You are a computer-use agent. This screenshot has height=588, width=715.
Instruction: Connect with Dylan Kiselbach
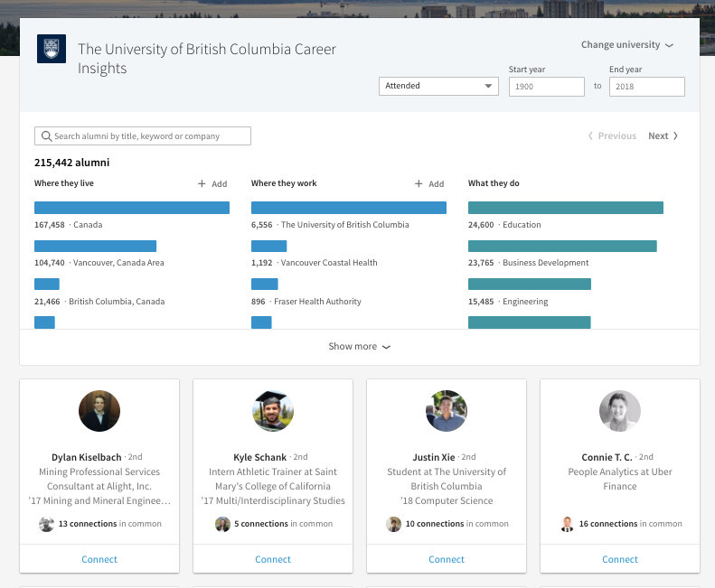point(99,559)
